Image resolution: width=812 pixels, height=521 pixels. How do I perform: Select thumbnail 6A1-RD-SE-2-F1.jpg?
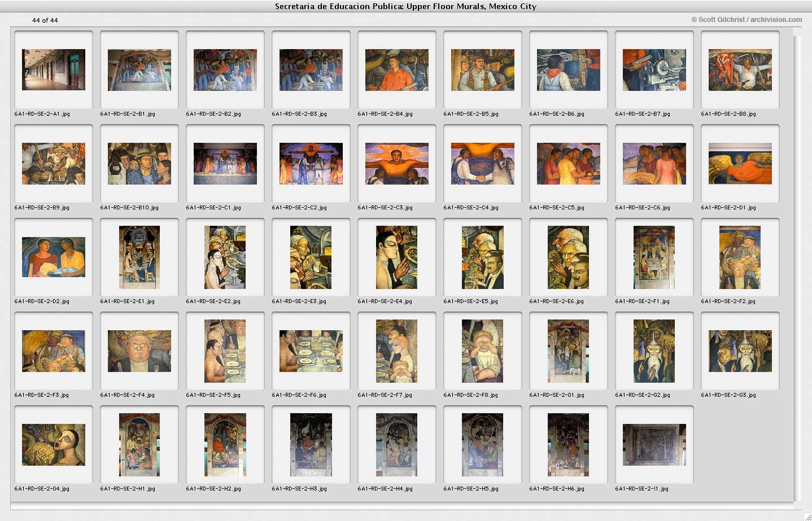tap(654, 257)
